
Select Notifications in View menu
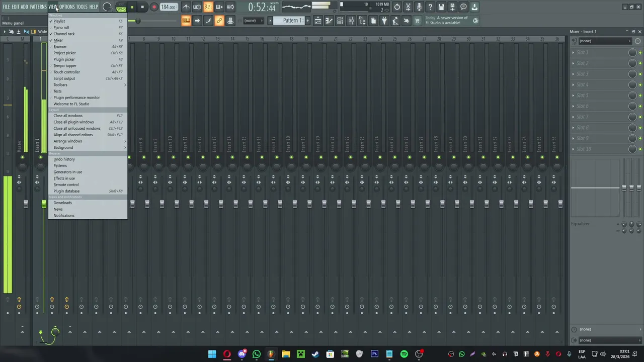point(88,216)
